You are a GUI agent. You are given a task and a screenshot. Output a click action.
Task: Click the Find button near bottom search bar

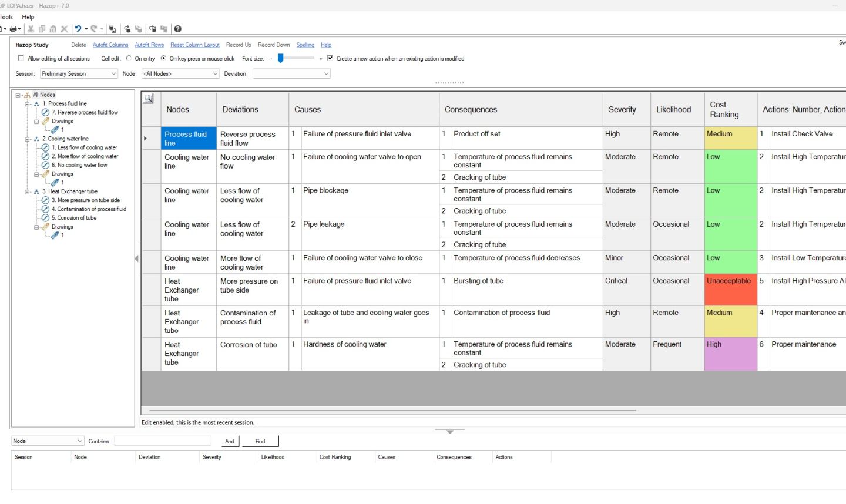tap(260, 441)
